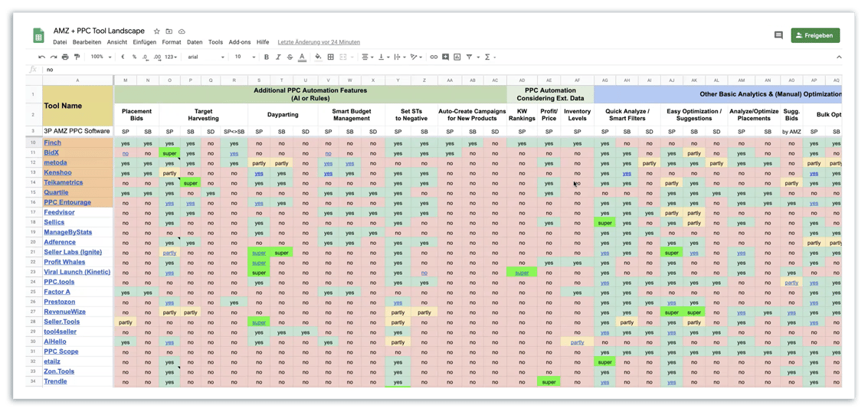Apply Euro currency format

coord(123,57)
